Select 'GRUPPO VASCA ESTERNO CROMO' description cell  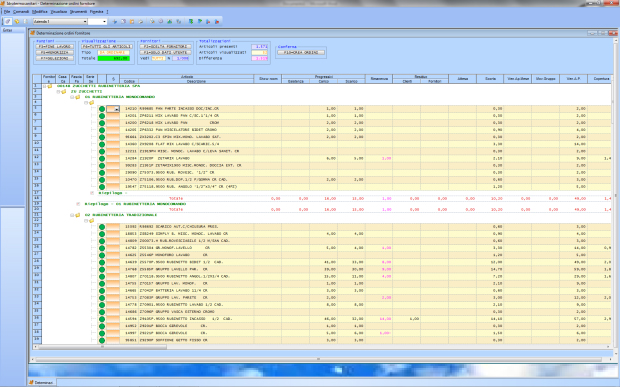(196, 312)
